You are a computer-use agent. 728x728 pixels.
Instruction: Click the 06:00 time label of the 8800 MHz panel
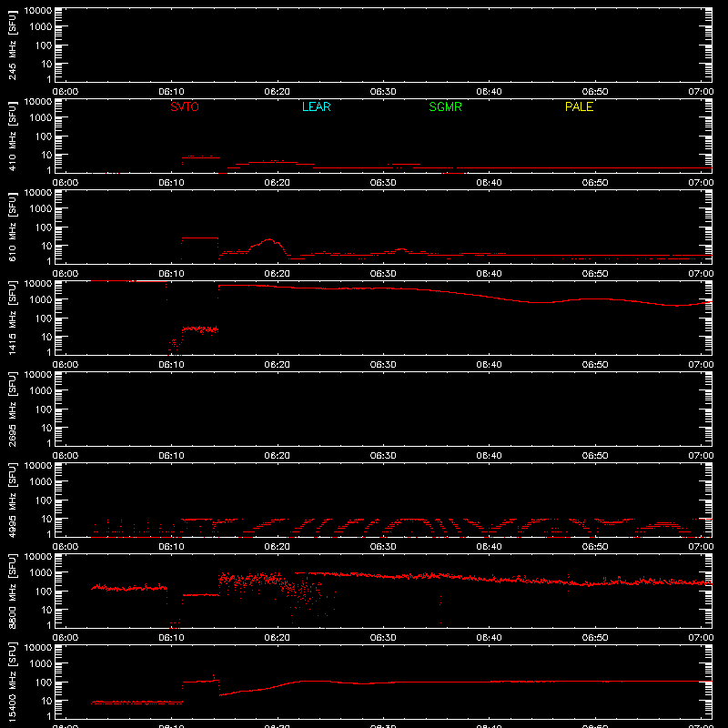pyautogui.click(x=66, y=638)
